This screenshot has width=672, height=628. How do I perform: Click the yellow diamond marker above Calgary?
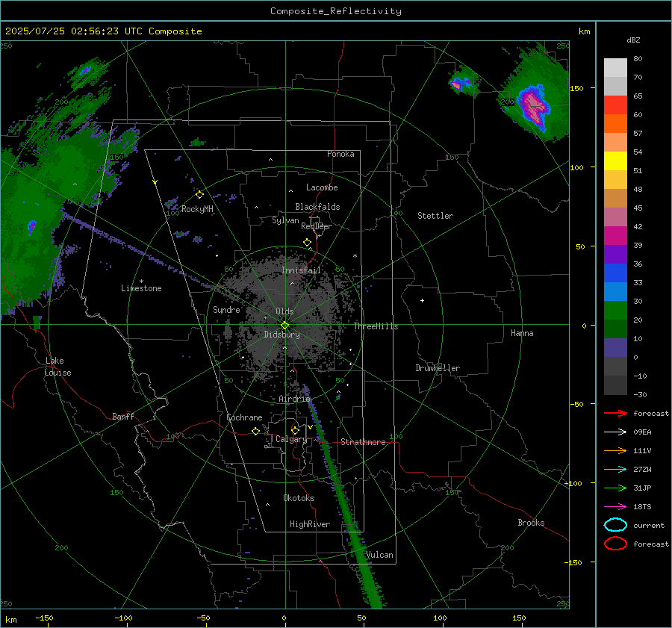pyautogui.click(x=295, y=430)
